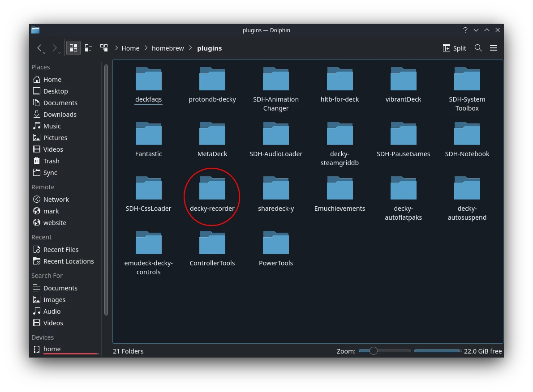
Task: Select the deckfaqs folder
Action: tap(149, 85)
